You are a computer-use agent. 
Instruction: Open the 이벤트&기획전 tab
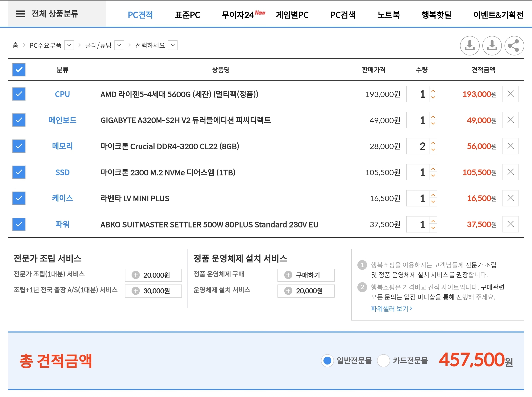pos(498,15)
